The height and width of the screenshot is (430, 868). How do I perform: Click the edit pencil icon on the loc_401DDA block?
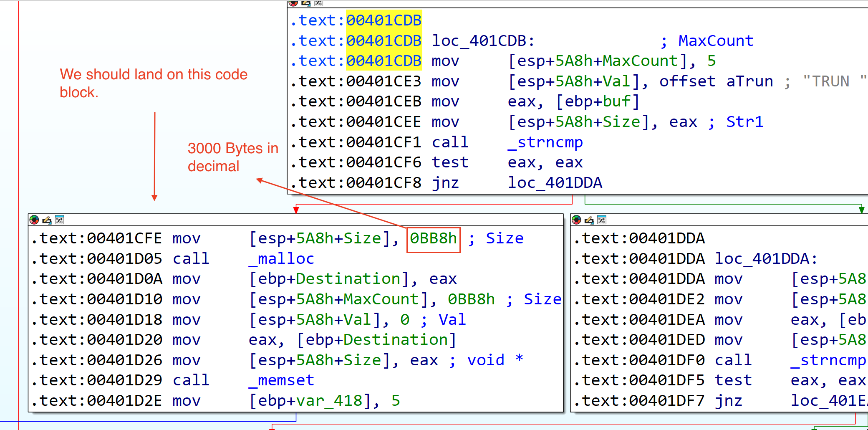pyautogui.click(x=589, y=220)
